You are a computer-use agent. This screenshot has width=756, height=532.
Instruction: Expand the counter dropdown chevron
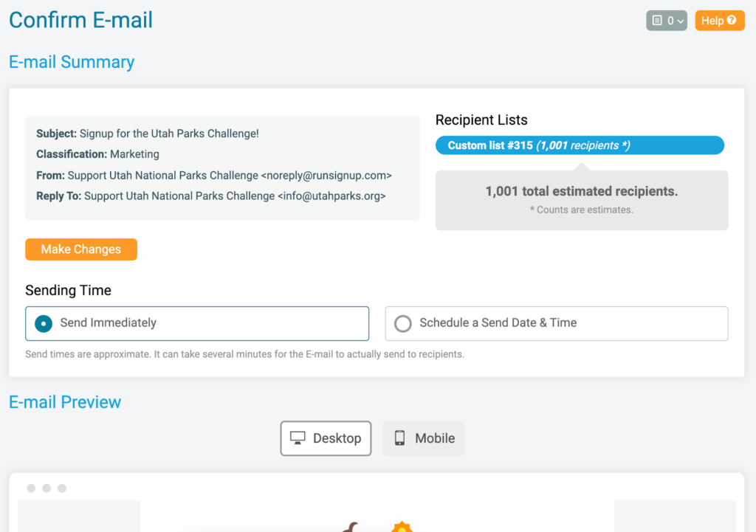680,21
